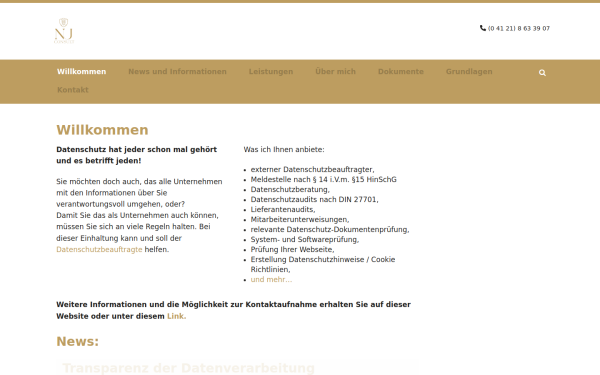Click bold 'Datenschutz hat jeder schon mal gehört' text
600x375 pixels.
click(x=137, y=150)
